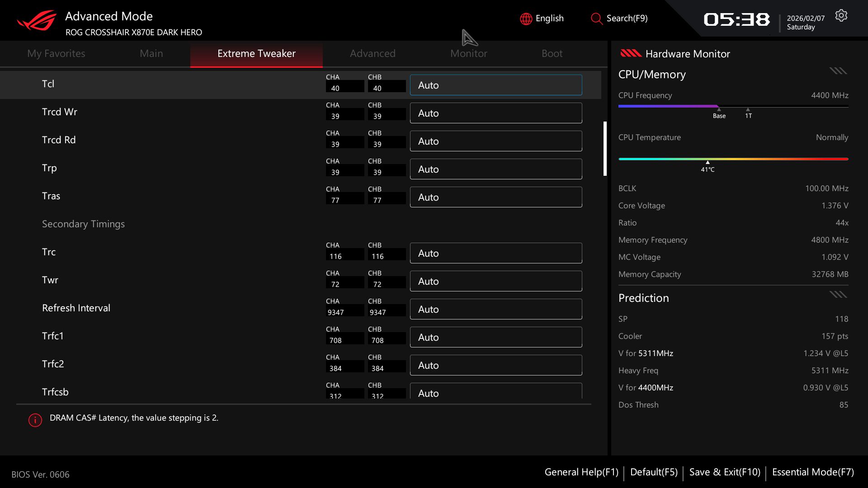Select the Refresh Interval Auto field
The image size is (868, 488).
(495, 309)
